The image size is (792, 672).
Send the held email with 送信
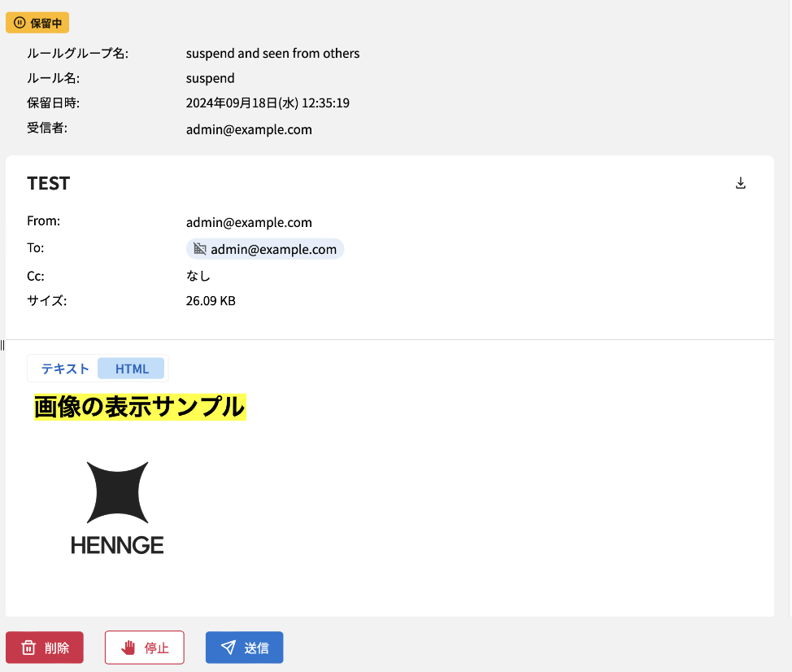pyautogui.click(x=245, y=648)
